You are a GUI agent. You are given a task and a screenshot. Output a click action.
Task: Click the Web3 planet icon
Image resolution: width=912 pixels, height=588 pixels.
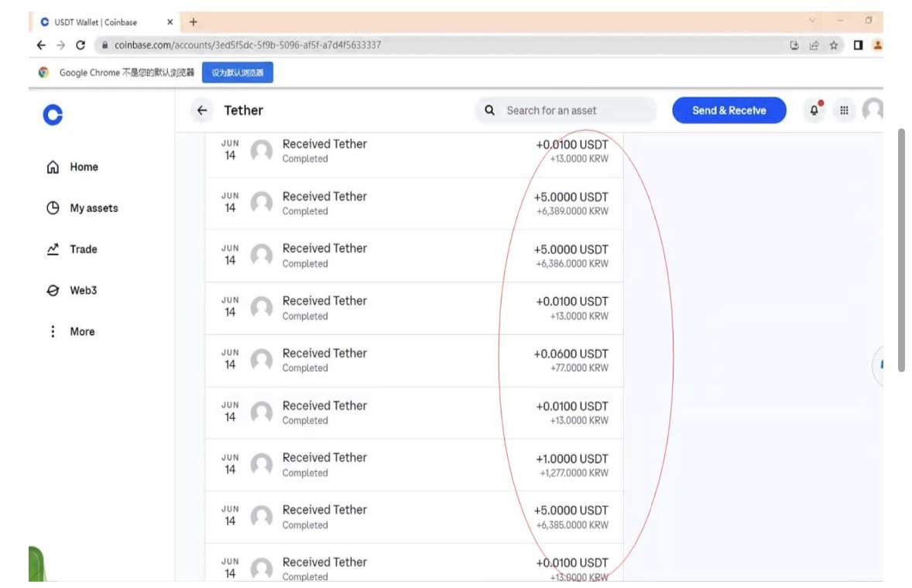click(53, 290)
